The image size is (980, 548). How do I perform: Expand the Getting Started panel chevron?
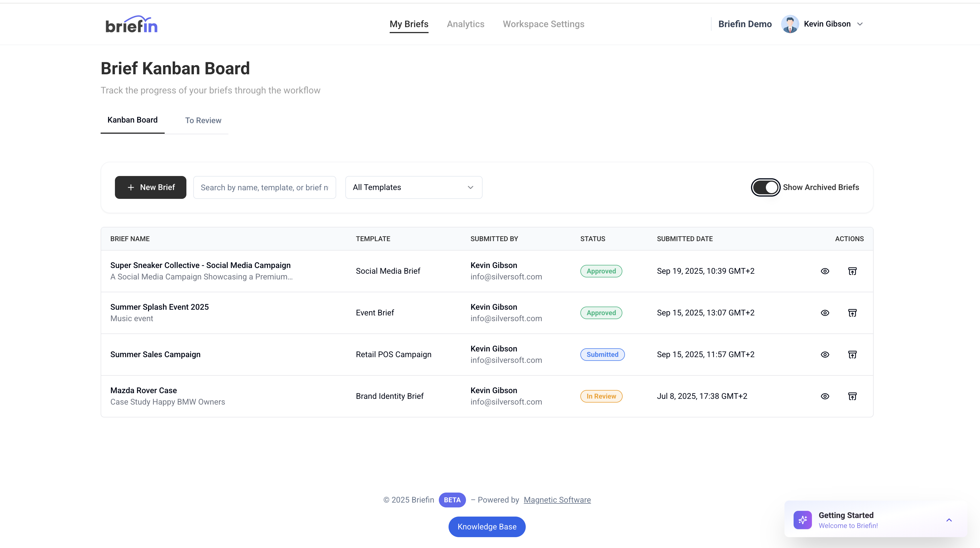pyautogui.click(x=949, y=520)
